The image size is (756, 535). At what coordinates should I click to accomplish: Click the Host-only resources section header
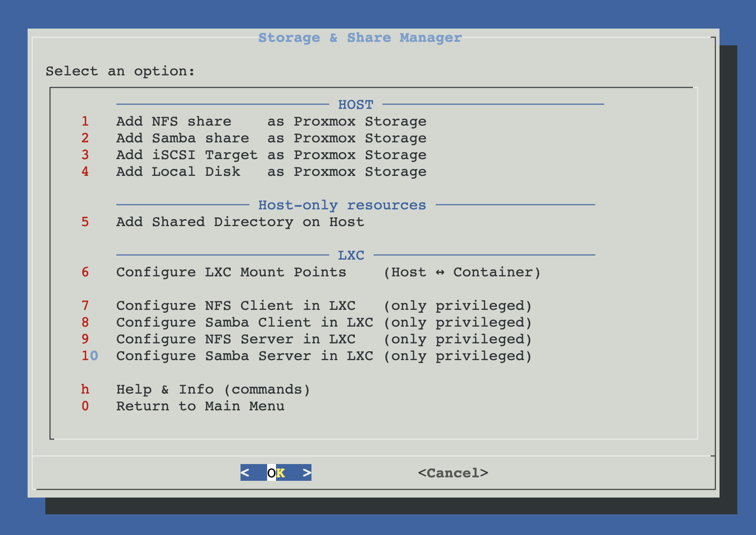(x=342, y=205)
